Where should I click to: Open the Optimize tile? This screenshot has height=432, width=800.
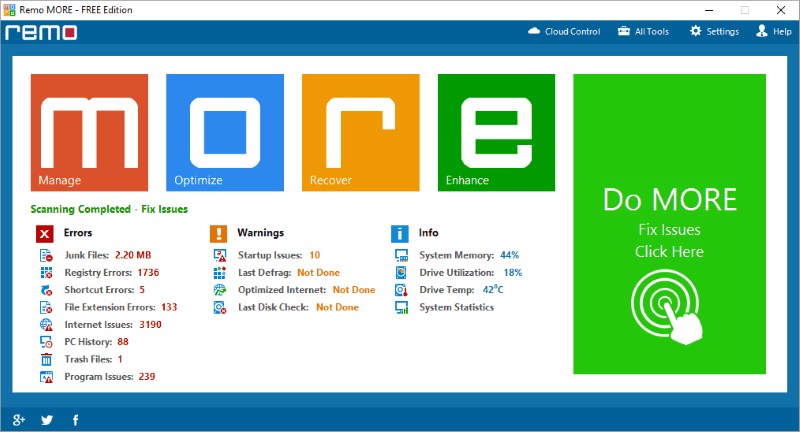[225, 133]
